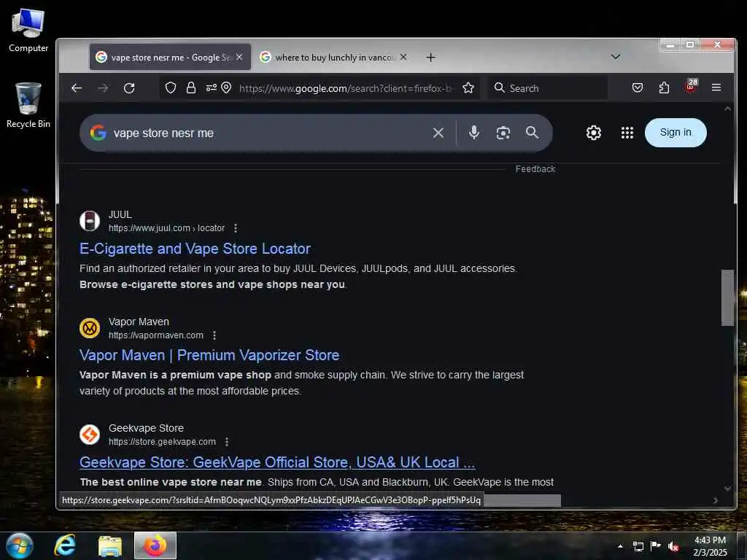Open the Recycle Bin desktop icon
The image size is (747, 560).
pyautogui.click(x=28, y=105)
